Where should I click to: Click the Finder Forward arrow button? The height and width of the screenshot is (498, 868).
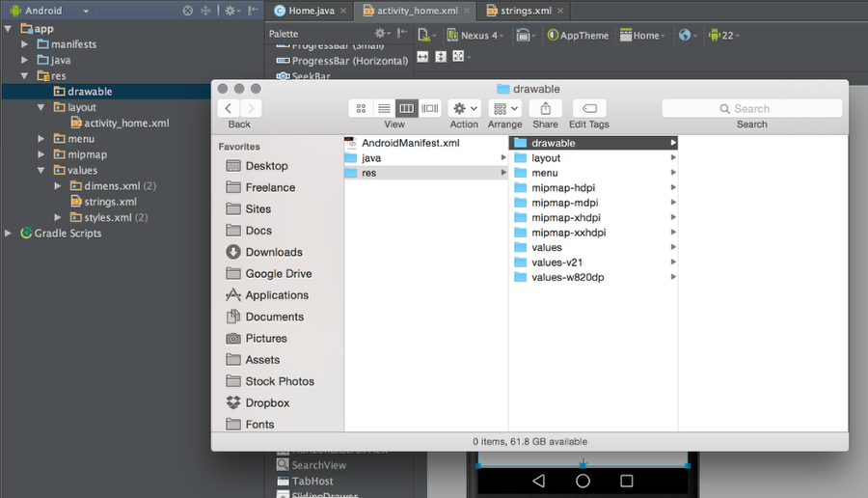(251, 108)
